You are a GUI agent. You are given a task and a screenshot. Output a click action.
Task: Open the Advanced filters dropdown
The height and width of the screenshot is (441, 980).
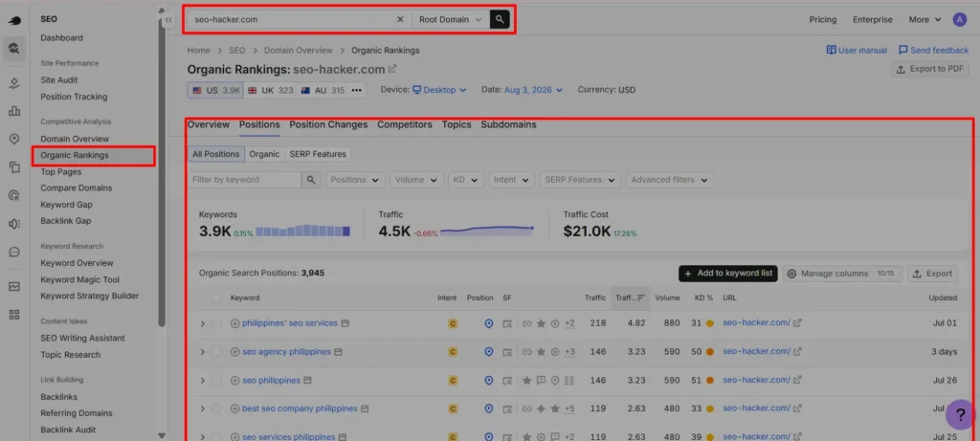pyautogui.click(x=669, y=180)
